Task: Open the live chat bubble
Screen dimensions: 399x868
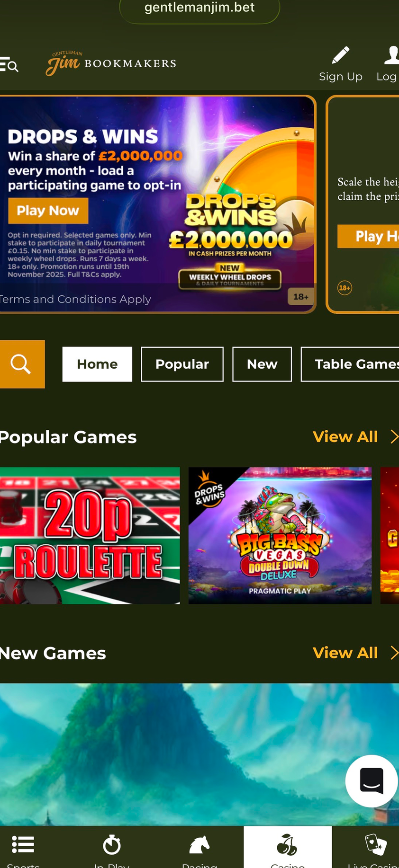Action: coord(372,780)
